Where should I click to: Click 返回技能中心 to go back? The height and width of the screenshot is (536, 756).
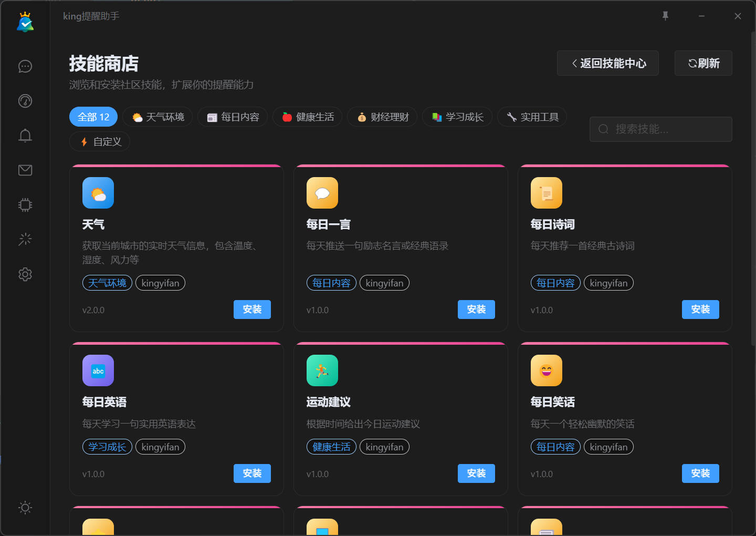tap(607, 63)
